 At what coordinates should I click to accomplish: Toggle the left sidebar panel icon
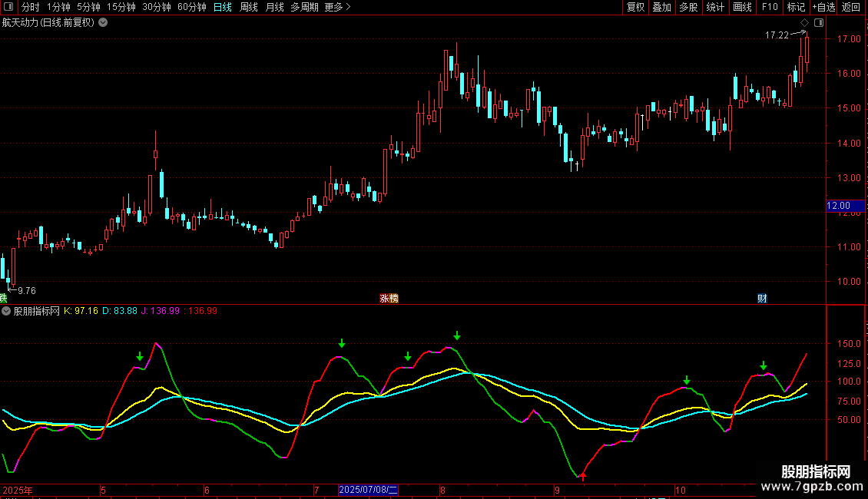pos(8,7)
